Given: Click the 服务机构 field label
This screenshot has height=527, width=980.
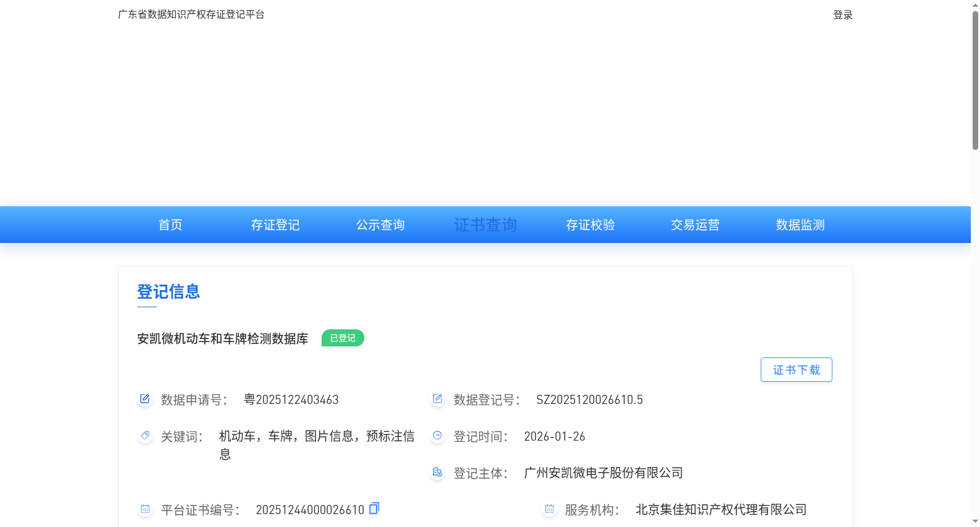Looking at the screenshot, I should point(592,510).
